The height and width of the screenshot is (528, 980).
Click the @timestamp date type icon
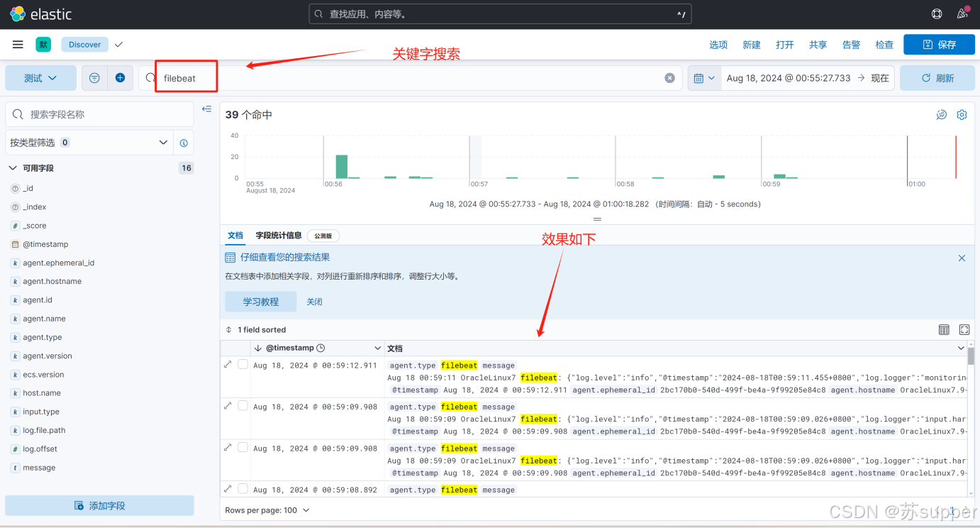pyautogui.click(x=15, y=244)
